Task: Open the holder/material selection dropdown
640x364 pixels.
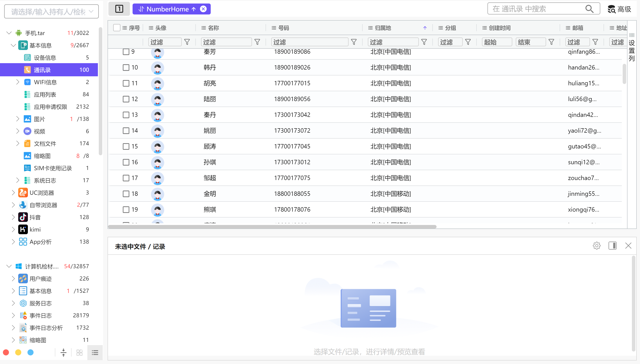Action: coord(51,11)
